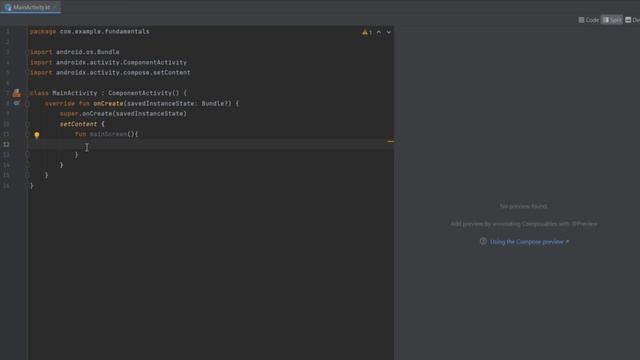Select the MainActivity.kt editor tab
This screenshot has width=640, height=360.
pos(30,7)
